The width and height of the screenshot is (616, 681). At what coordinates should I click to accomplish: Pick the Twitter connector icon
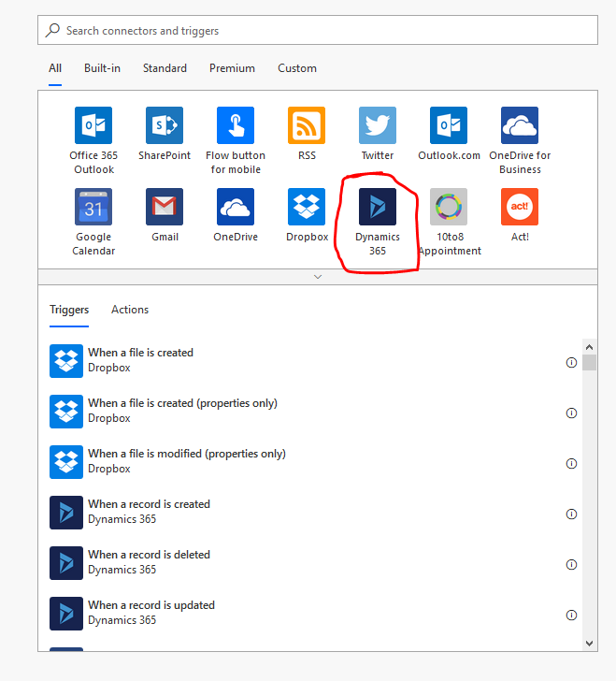378,125
